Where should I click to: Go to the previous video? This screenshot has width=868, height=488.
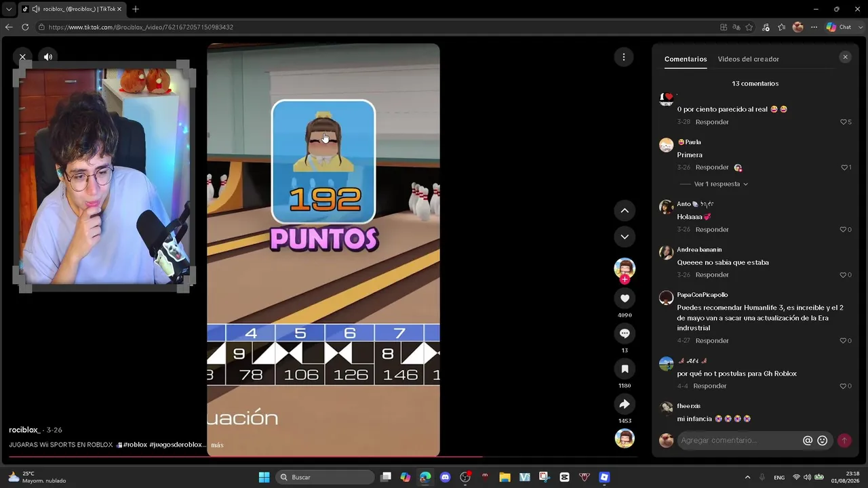(x=625, y=211)
